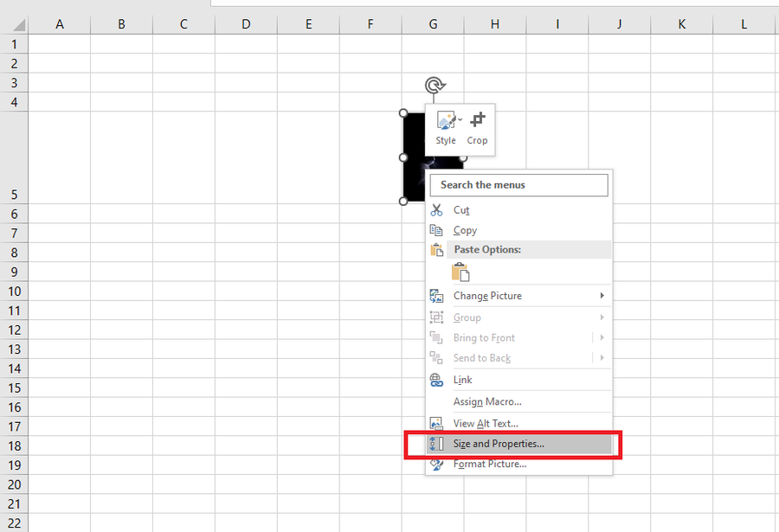779x532 pixels.
Task: Click the Link globe icon
Action: point(436,380)
